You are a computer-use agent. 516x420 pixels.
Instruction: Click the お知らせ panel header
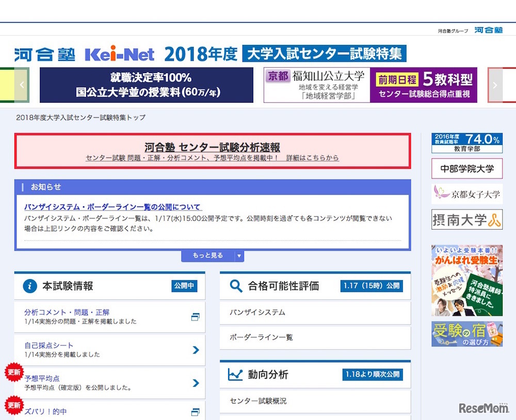(213, 187)
